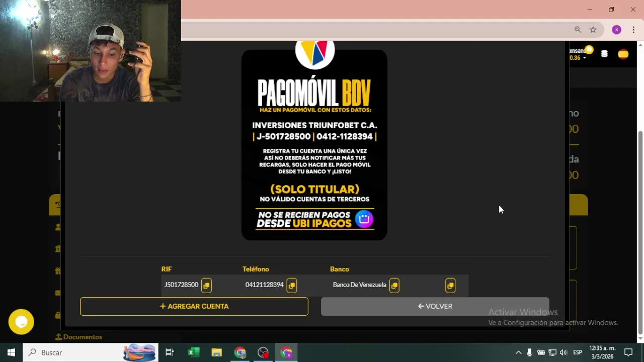Open File Explorer from the taskbar

(217, 352)
